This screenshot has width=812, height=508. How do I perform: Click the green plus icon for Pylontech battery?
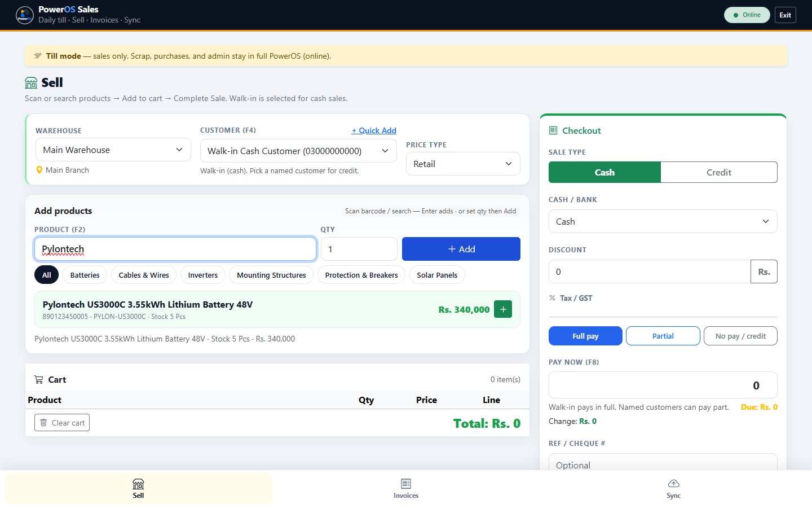pyautogui.click(x=503, y=309)
